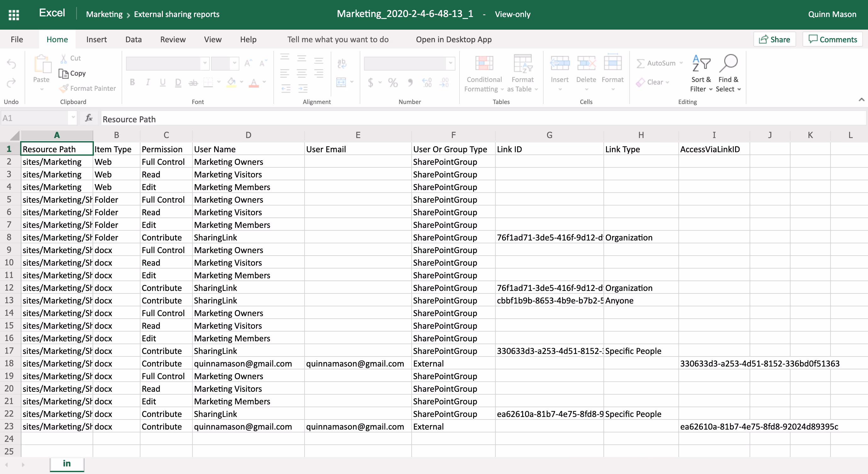Open the External sharing reports breadcrumb link
Viewport: 868px width, 474px height.
pyautogui.click(x=177, y=14)
